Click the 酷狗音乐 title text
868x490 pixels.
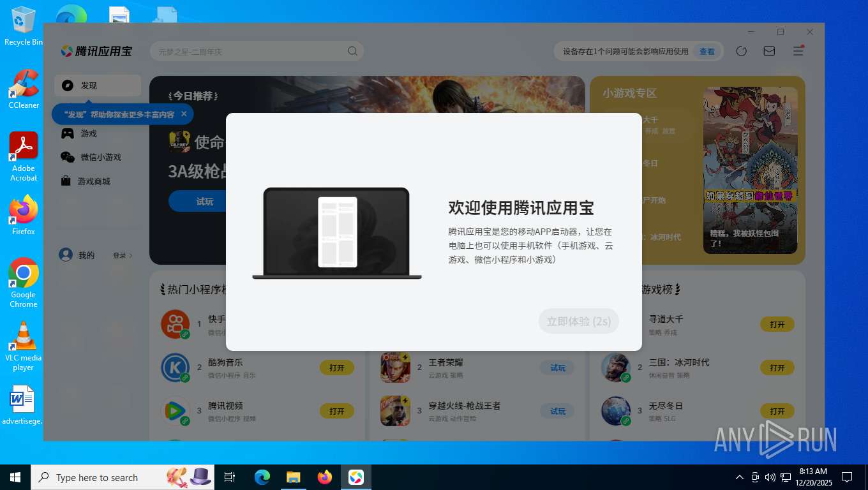coord(225,362)
